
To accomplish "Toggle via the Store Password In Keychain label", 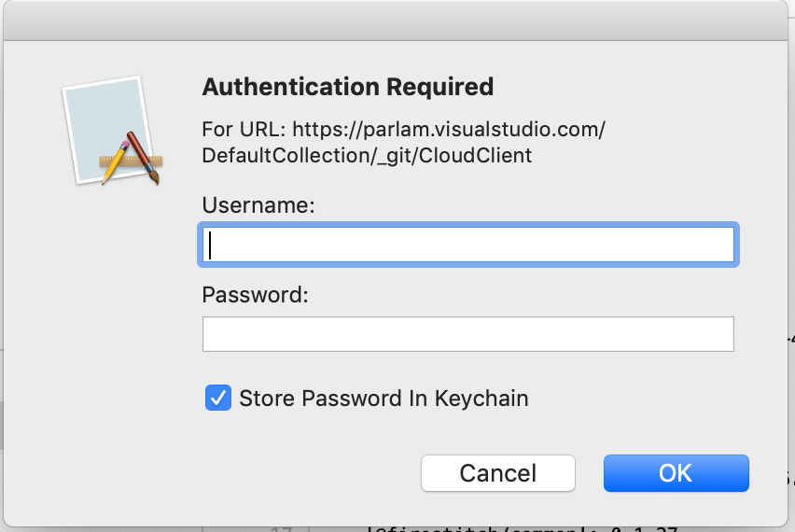I will [x=384, y=399].
